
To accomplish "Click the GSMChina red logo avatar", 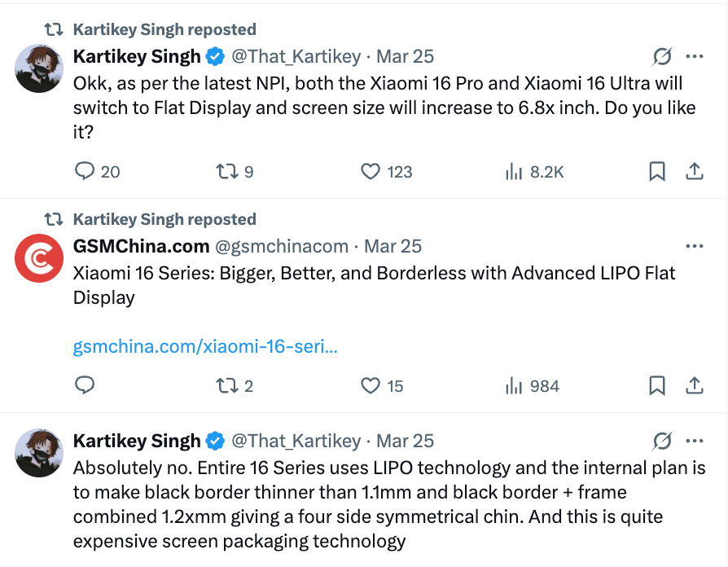I will click(39, 259).
